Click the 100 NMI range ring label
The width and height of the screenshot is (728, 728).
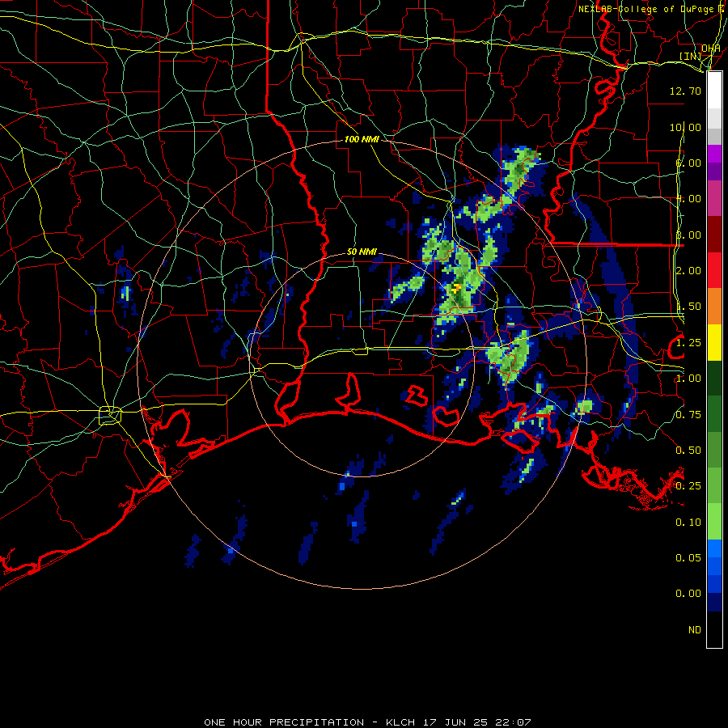[362, 139]
